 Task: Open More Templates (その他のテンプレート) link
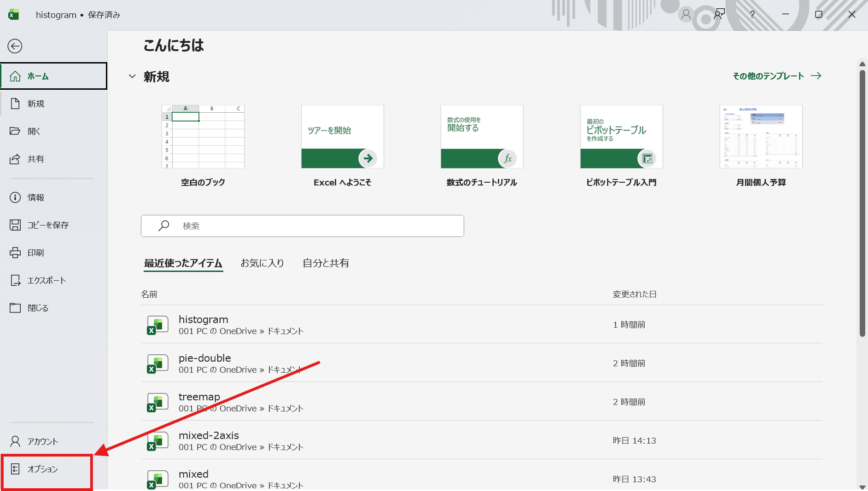(x=776, y=76)
